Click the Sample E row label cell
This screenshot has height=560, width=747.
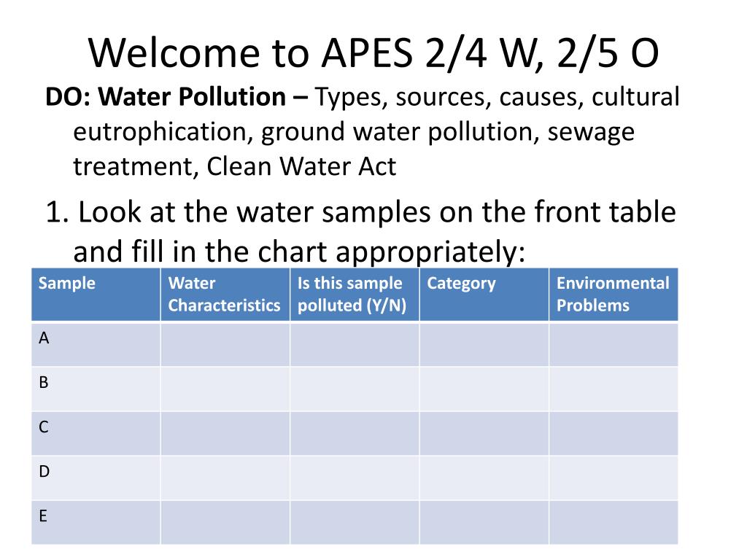[96, 522]
